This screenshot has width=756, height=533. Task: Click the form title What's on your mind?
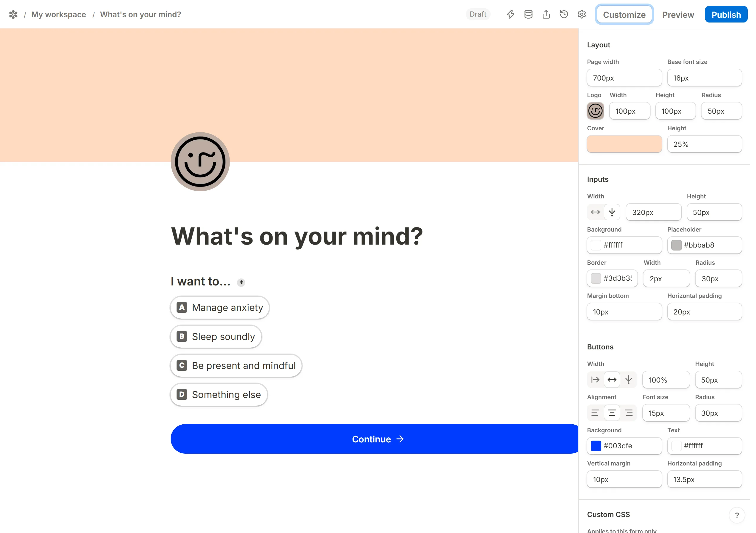297,236
